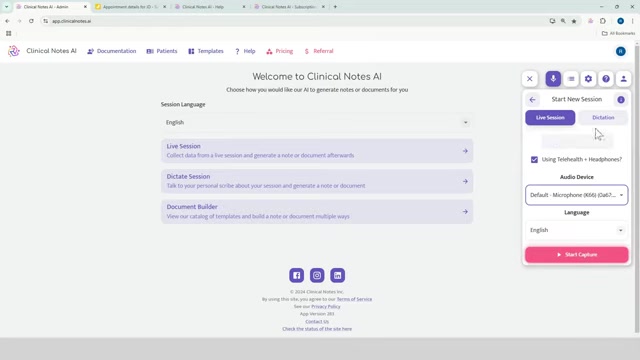The height and width of the screenshot is (360, 640).
Task: Open the Chrome apps grid icon
Action: [x=9, y=33]
